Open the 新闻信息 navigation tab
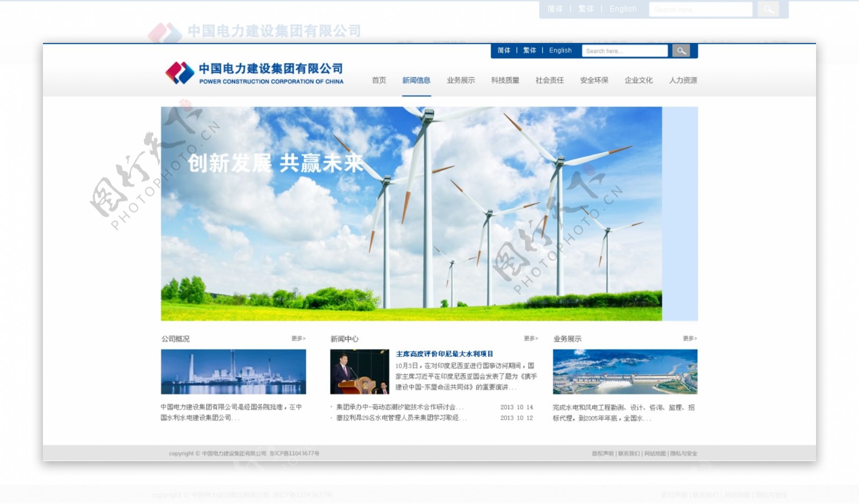Viewport: 859px width, 504px height. click(417, 81)
